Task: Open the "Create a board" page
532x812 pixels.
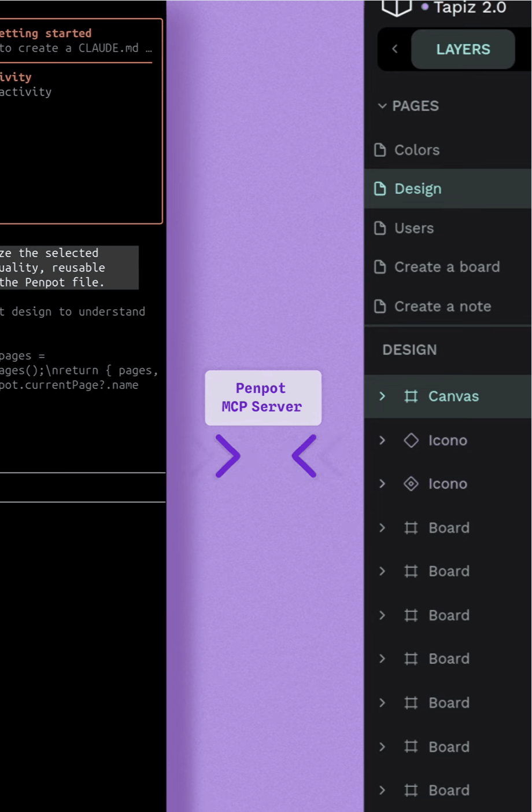Action: 448,267
